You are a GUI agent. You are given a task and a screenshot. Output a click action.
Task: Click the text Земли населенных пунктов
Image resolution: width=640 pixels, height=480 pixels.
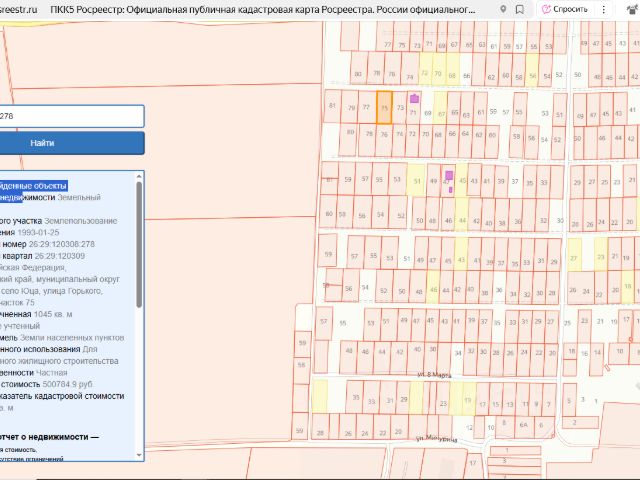pos(72,338)
